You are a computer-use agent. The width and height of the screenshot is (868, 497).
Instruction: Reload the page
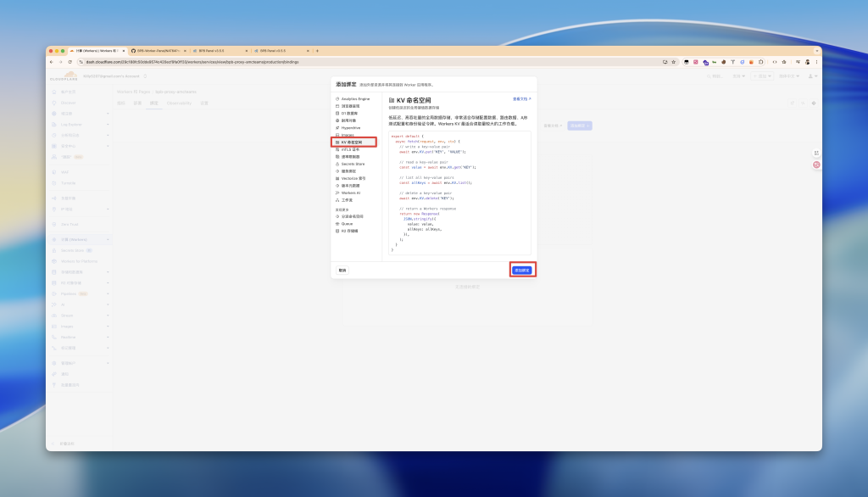(x=70, y=62)
